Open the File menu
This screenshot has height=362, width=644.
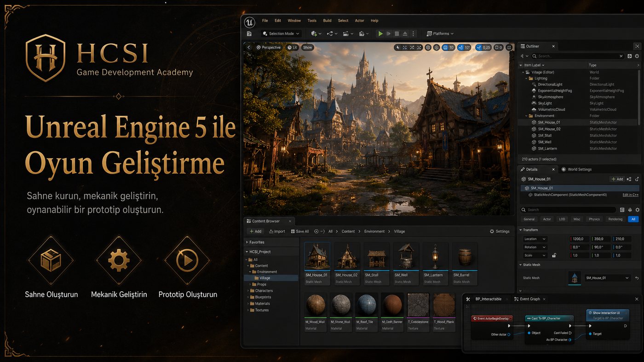pyautogui.click(x=265, y=21)
